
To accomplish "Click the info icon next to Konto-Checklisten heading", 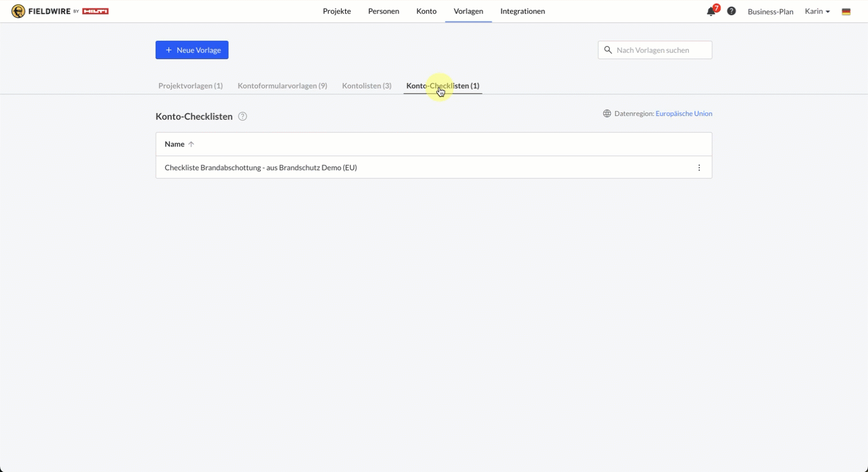I will pyautogui.click(x=243, y=117).
